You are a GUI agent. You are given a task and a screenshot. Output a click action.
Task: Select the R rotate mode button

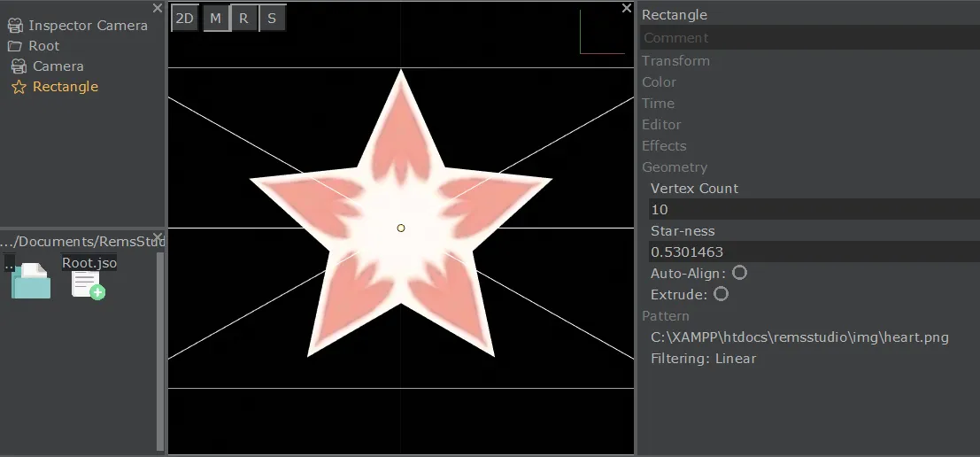[x=243, y=18]
